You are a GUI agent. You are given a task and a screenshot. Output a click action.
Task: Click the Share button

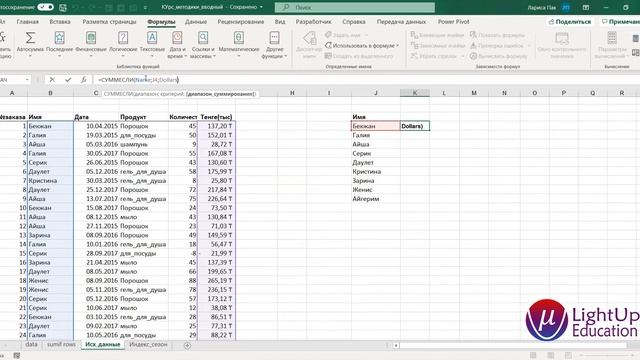click(x=569, y=22)
